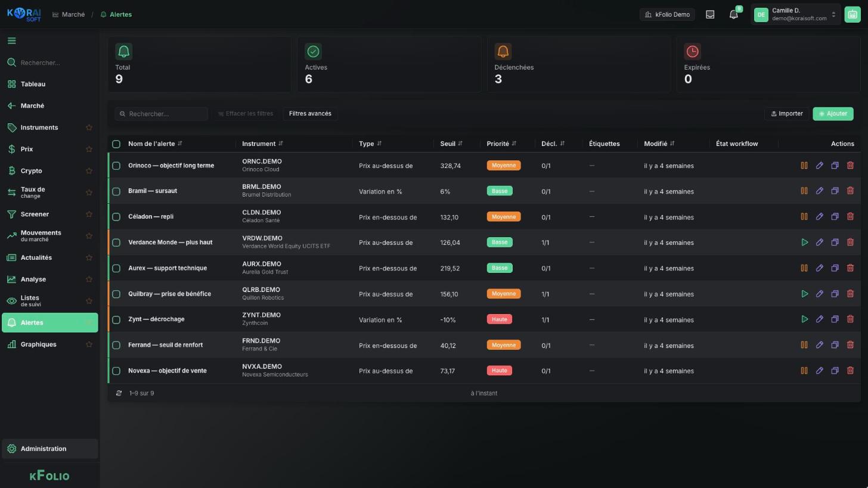The image size is (868, 488).
Task: Delete the Novexa — objectif de vente alert
Action: (x=851, y=371)
